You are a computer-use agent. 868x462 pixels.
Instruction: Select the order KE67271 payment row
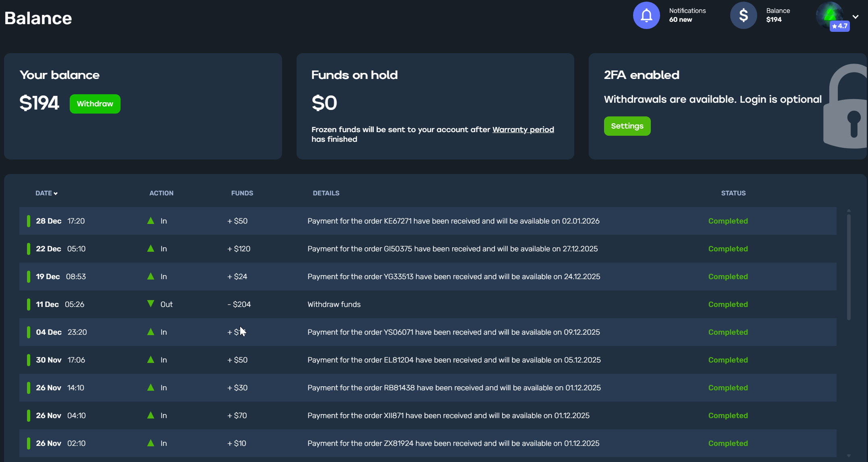[453, 221]
